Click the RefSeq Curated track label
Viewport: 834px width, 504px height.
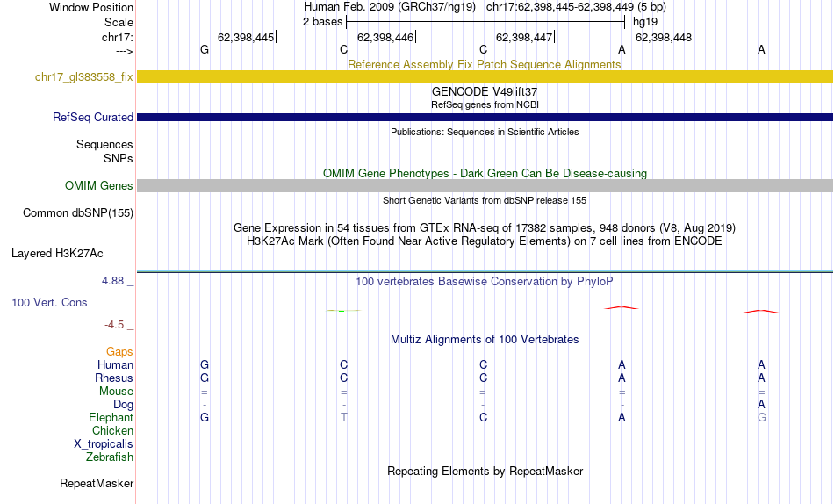93,117
